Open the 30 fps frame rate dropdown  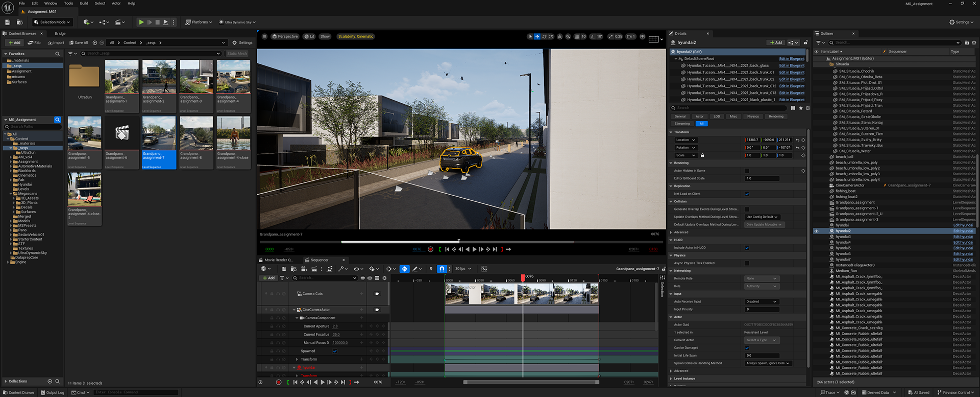coord(463,269)
